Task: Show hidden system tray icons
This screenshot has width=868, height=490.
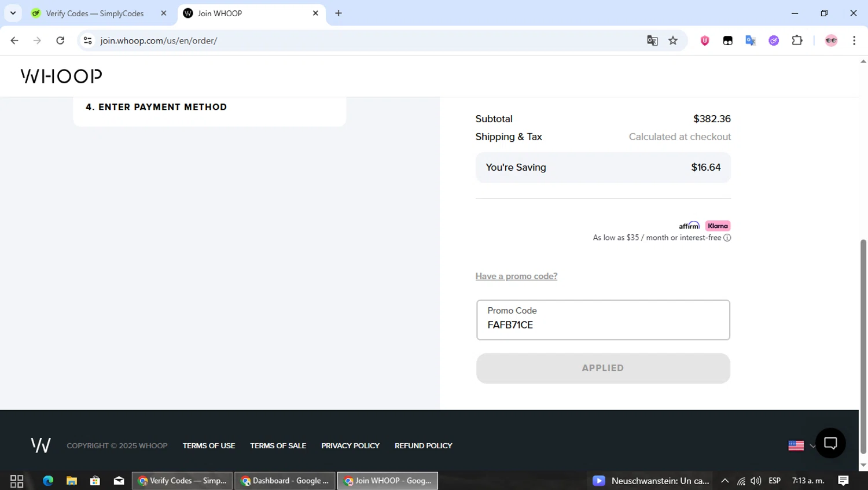Action: coord(724,481)
